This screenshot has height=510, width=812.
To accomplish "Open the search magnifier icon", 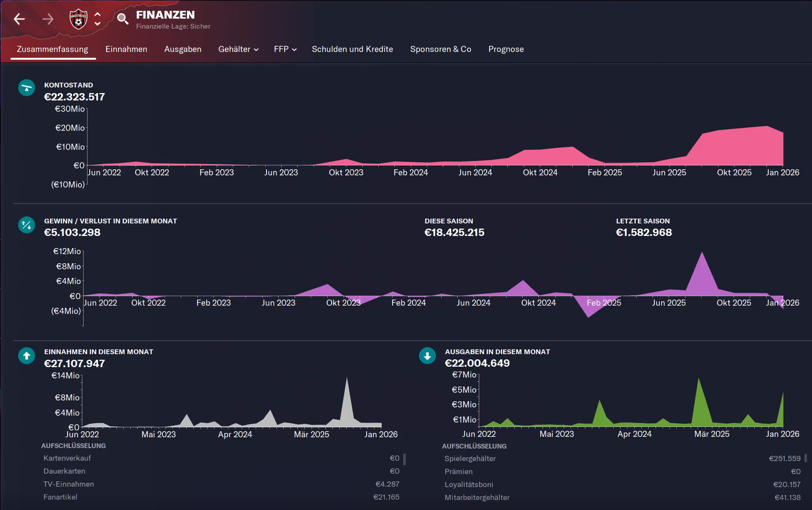I will [123, 19].
